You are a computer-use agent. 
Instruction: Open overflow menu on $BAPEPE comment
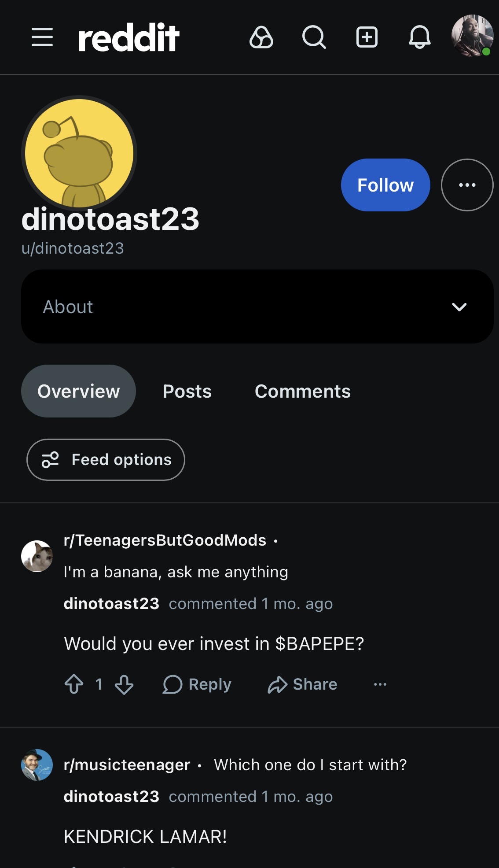[380, 684]
